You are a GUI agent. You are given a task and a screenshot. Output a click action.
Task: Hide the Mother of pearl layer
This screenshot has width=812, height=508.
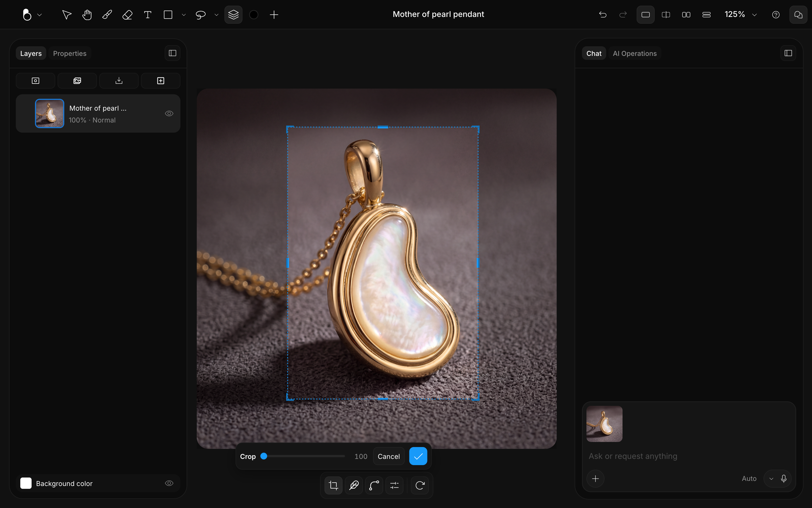[169, 113]
